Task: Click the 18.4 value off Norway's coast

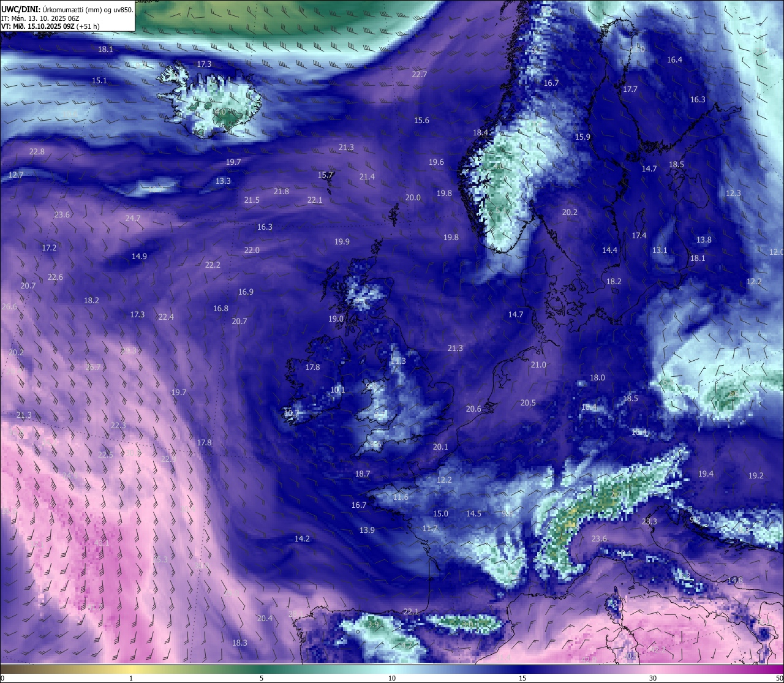Action: tap(480, 133)
